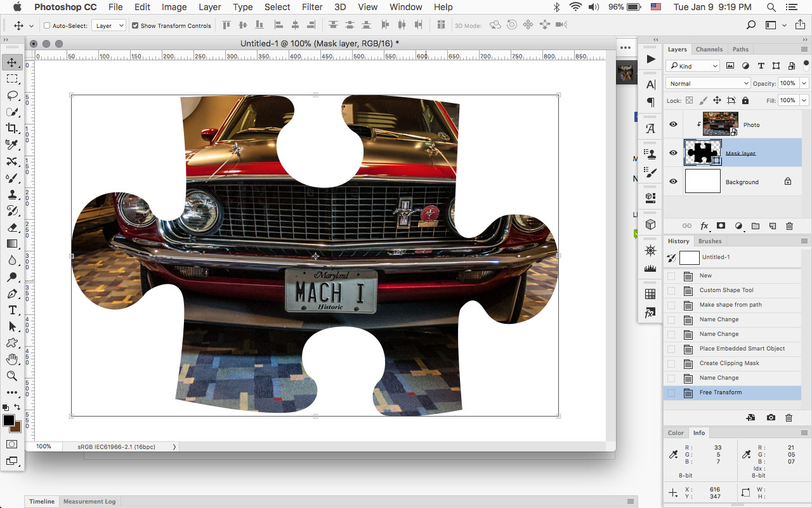
Task: Click the Photo layer thumbnail
Action: point(720,124)
